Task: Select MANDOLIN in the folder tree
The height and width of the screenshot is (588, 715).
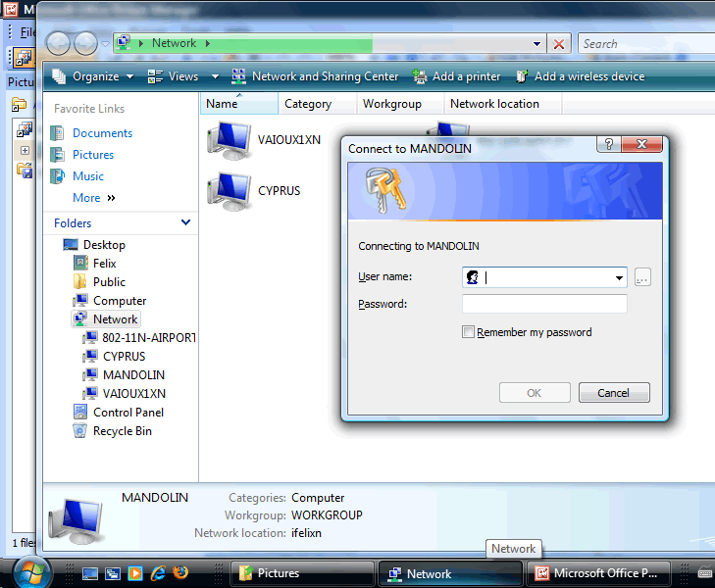Action: 133,375
